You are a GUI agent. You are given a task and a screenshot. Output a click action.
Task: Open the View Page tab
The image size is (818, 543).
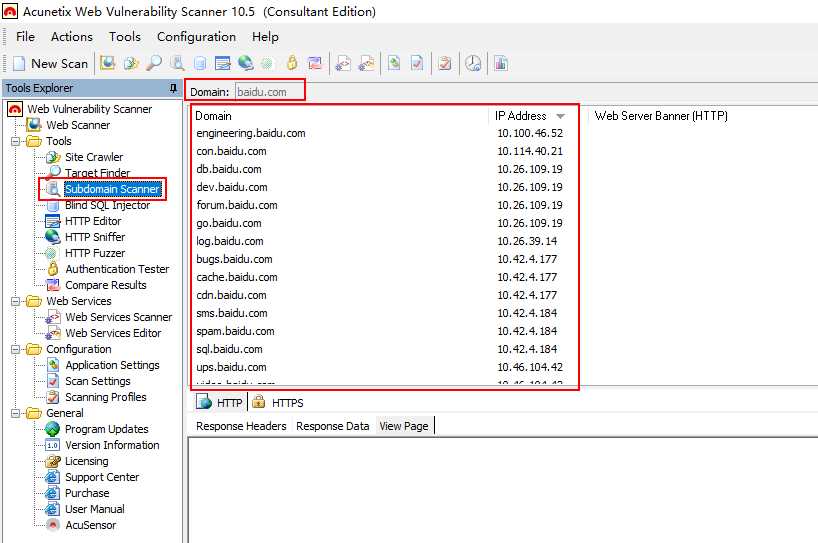pos(404,426)
